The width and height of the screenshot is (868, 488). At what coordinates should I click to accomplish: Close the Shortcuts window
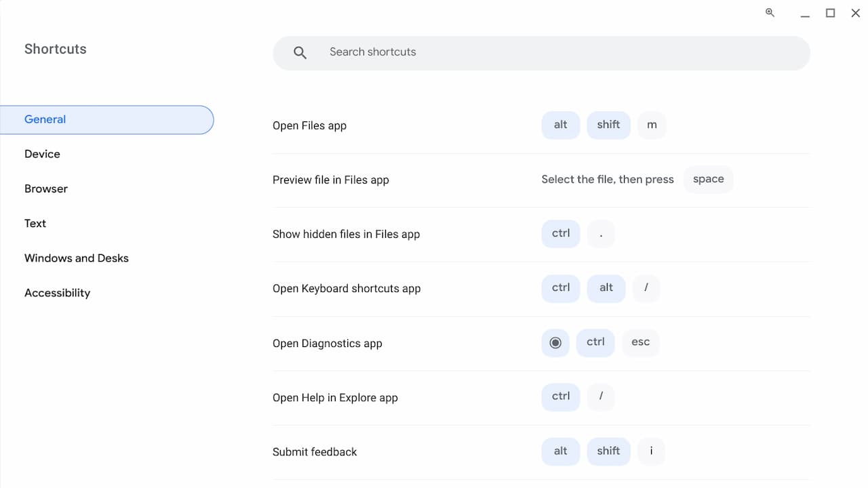coord(855,13)
